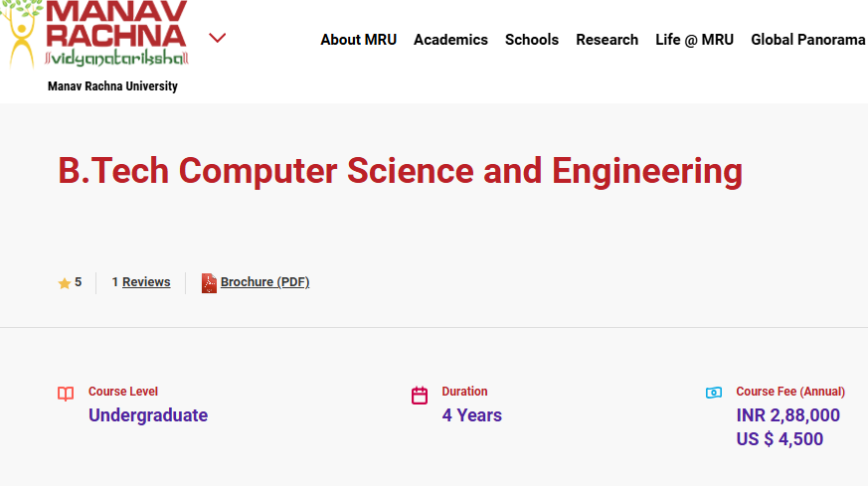Click the Duration calendar icon
The height and width of the screenshot is (486, 868).
419,396
